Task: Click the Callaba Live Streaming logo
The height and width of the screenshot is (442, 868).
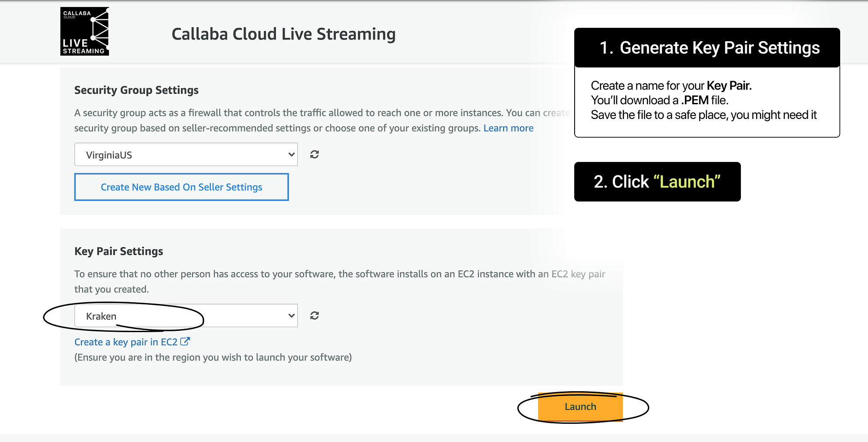Action: tap(85, 31)
